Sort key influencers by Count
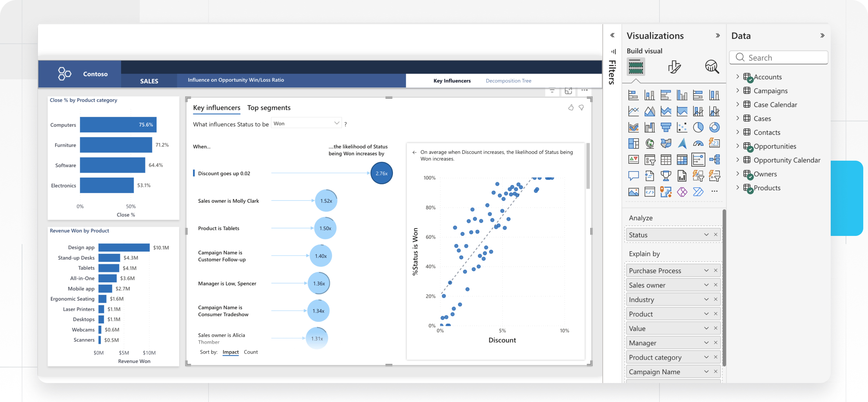 251,352
